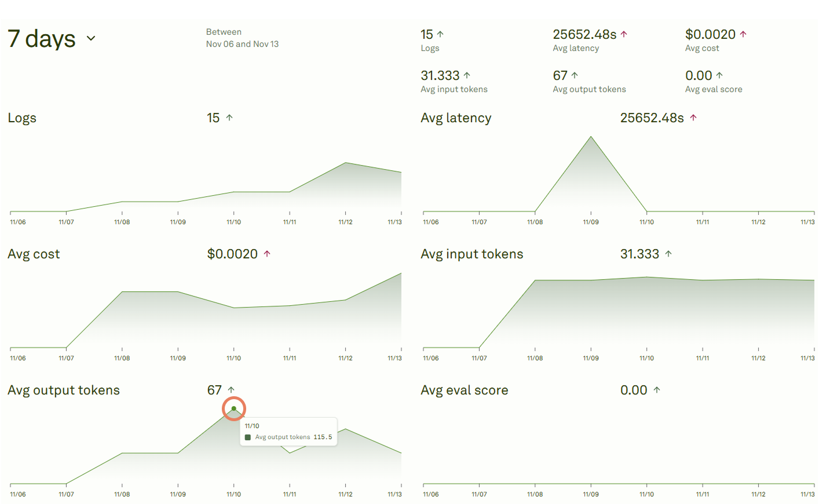
Task: Click the arrow beside 67 Avg output tokens
Action: (x=573, y=74)
